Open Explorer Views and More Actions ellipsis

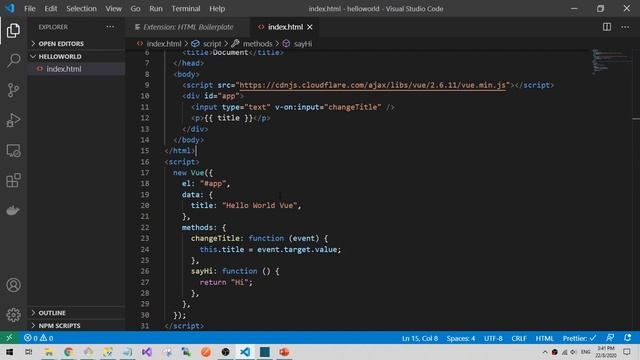tap(110, 27)
